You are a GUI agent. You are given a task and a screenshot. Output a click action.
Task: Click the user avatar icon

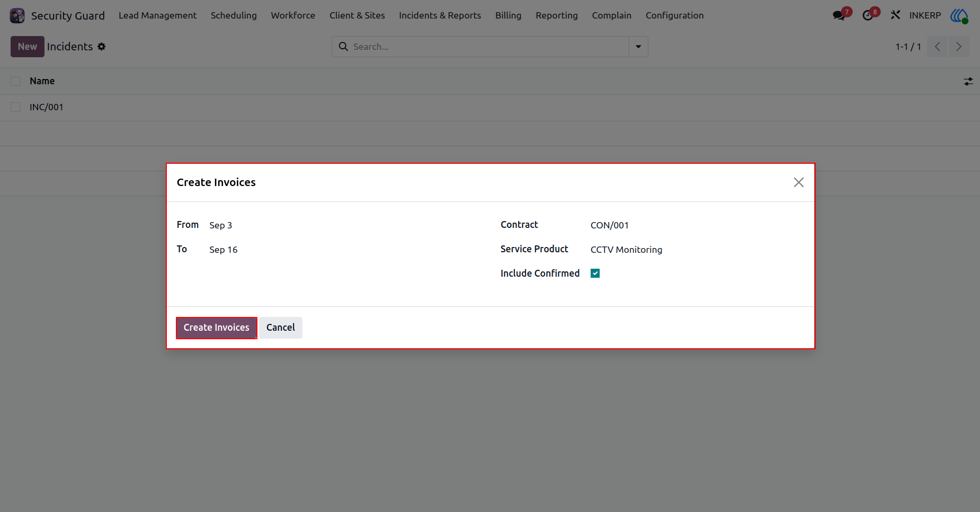pyautogui.click(x=959, y=15)
